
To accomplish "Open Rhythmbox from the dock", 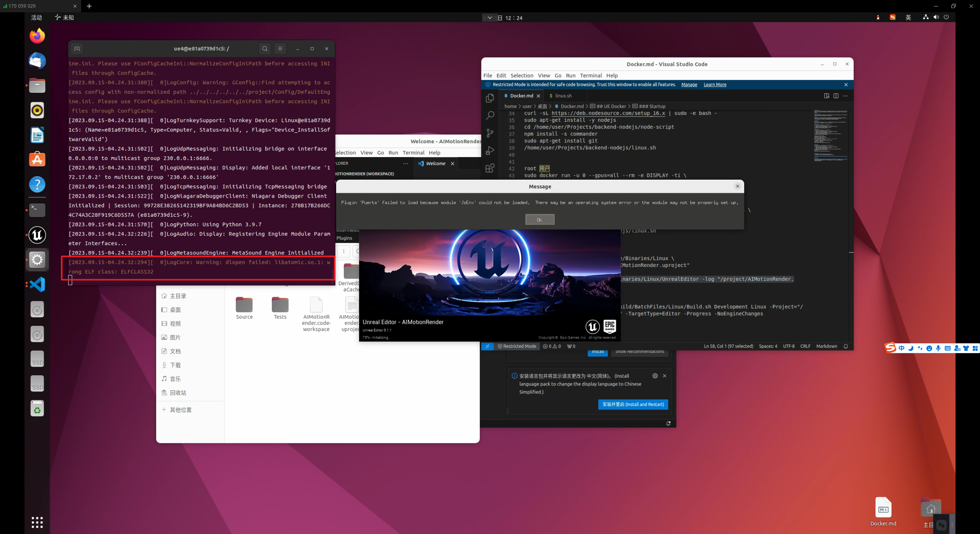I will tap(37, 110).
